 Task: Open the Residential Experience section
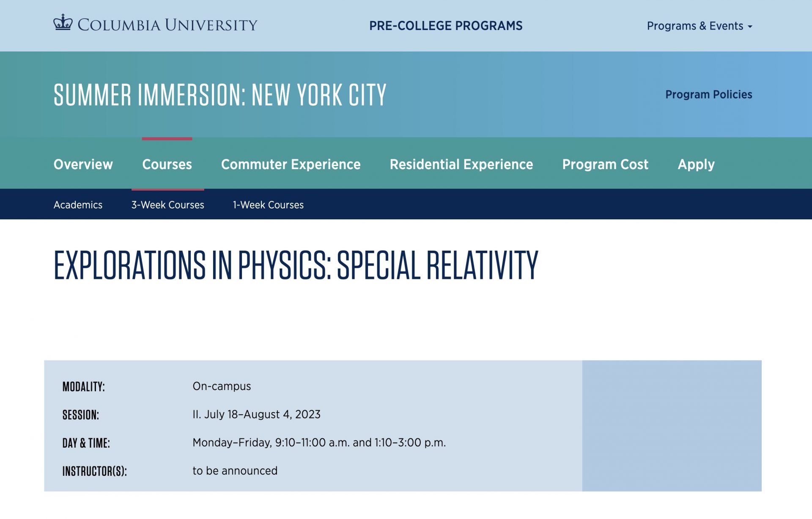click(x=462, y=164)
